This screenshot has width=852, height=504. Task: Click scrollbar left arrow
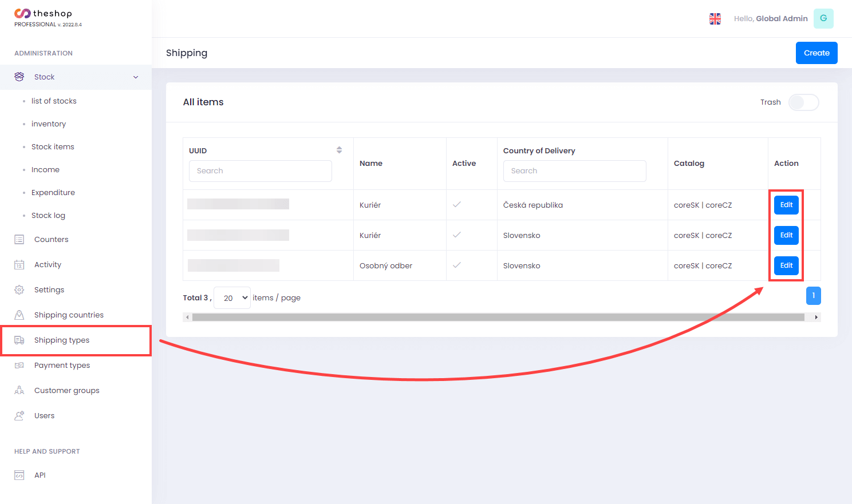(187, 317)
